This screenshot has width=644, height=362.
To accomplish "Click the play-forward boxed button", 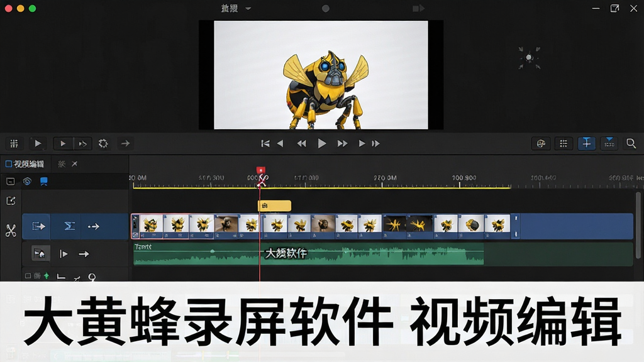I will 82,143.
